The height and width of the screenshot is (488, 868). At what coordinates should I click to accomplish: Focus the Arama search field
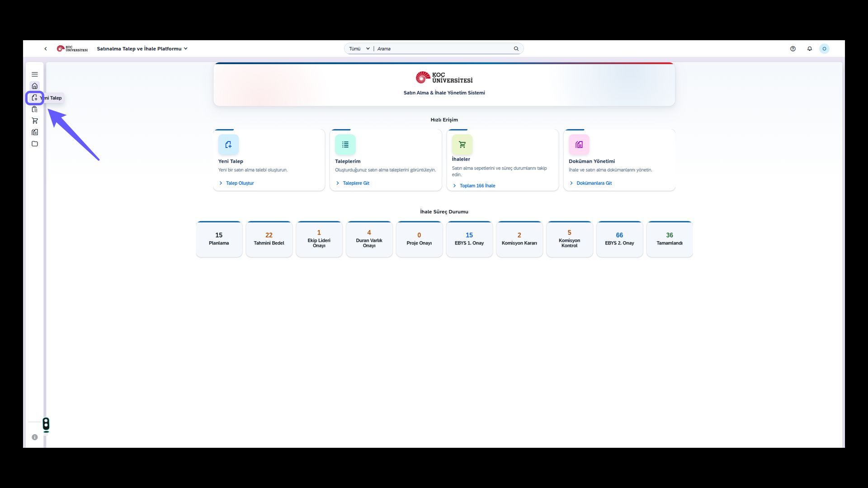pyautogui.click(x=444, y=49)
